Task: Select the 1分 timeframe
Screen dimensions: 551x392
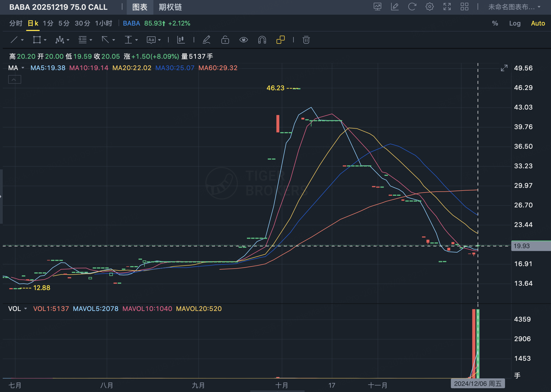Action: (48, 23)
